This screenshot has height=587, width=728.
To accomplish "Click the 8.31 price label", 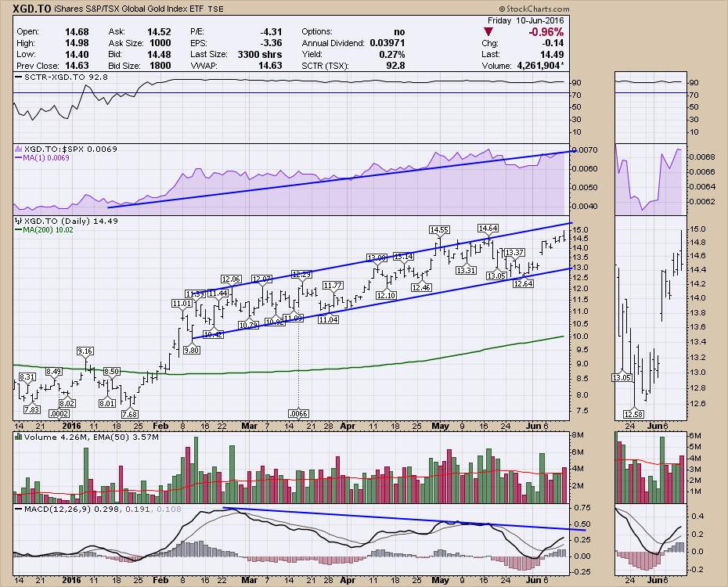I will click(27, 376).
